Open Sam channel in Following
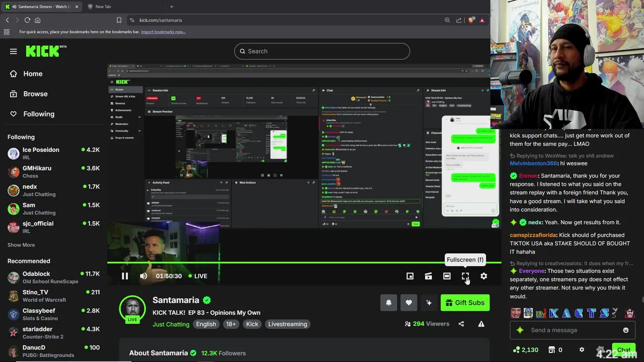 pos(53,209)
